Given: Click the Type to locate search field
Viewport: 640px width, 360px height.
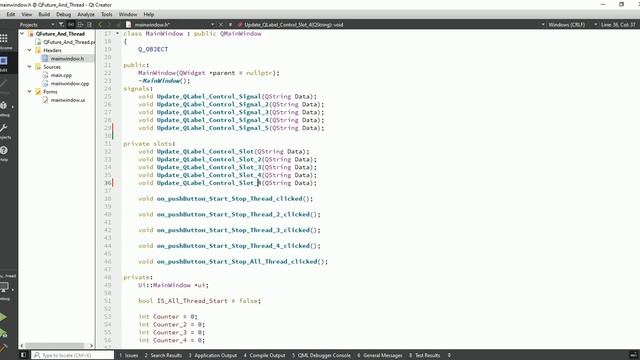Looking at the screenshot, I should [73, 355].
